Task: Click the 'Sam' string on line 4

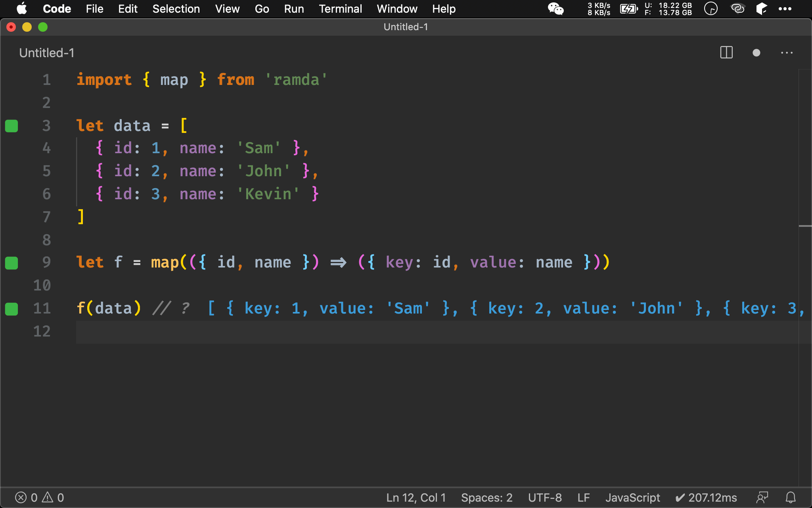Action: tap(259, 148)
